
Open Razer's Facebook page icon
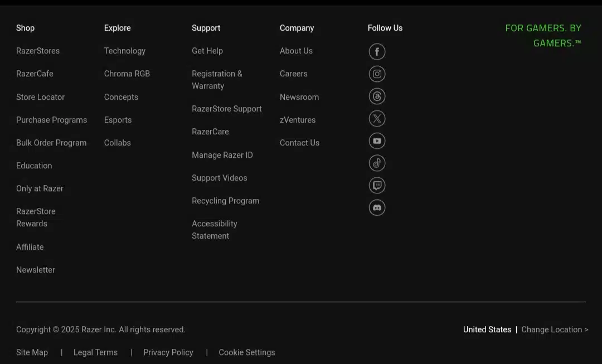coord(377,51)
